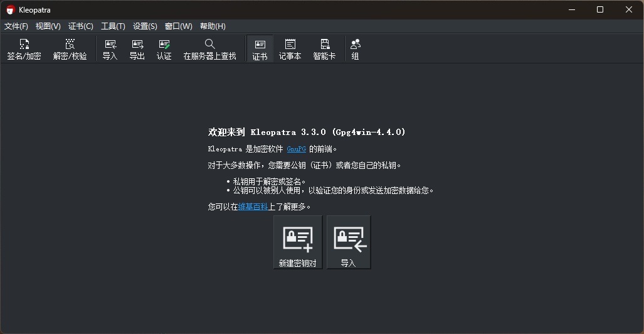Click the 导入 toolbar icon
The image size is (644, 334).
[110, 50]
